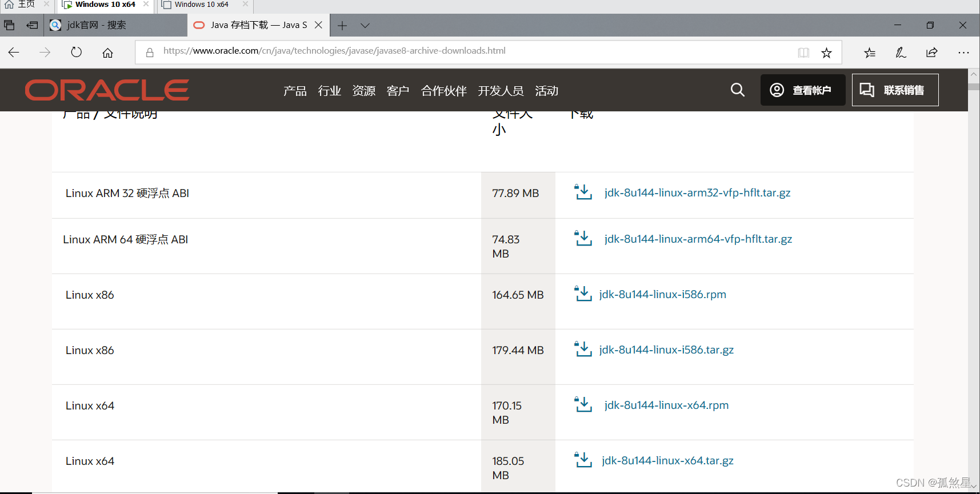Image resolution: width=980 pixels, height=494 pixels.
Task: Click the Oracle site search magnifier
Action: tap(738, 90)
